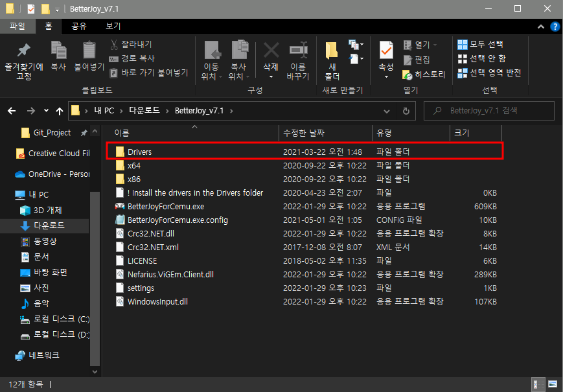Viewport: 563px width, 392px height.
Task: Go up one folder level
Action: (x=60, y=111)
